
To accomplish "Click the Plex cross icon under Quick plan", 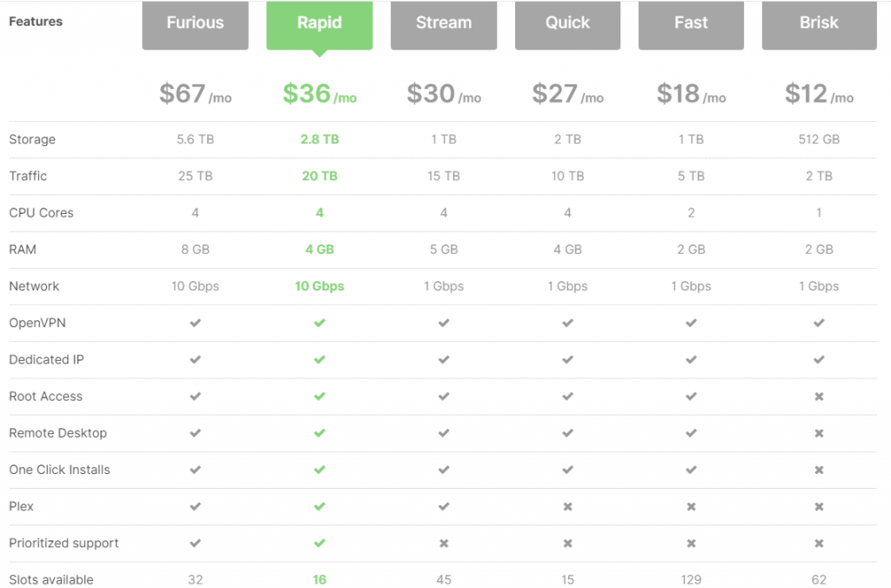I will [567, 506].
